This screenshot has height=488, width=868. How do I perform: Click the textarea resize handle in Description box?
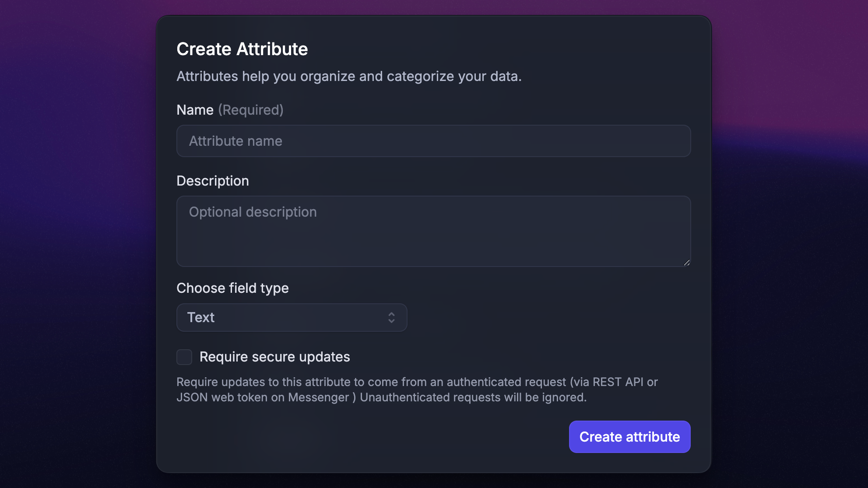tap(686, 263)
